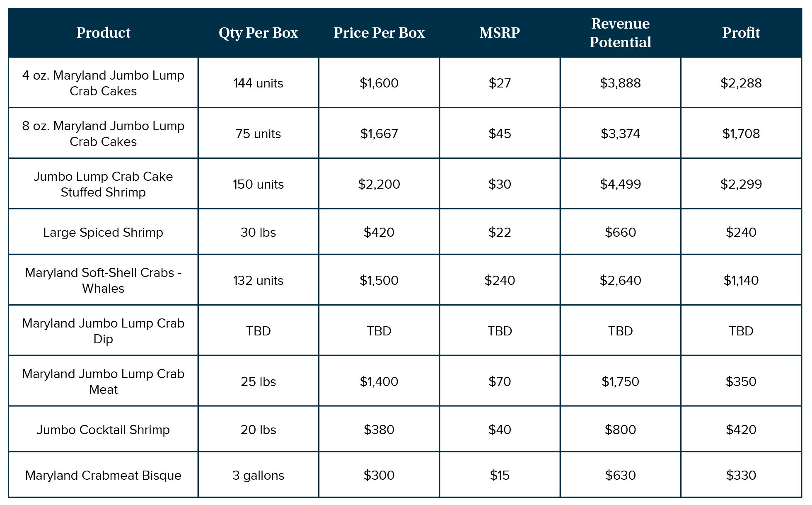Click the $1,667 price per box cell
The image size is (812, 505).
point(379,134)
